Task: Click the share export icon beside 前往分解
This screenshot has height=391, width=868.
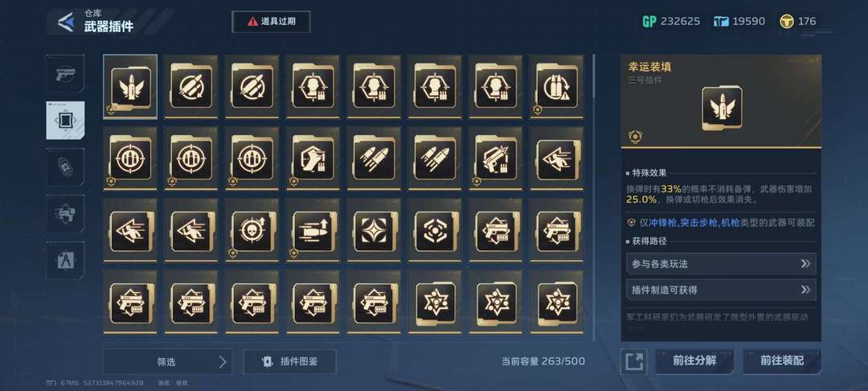Action: 633,362
